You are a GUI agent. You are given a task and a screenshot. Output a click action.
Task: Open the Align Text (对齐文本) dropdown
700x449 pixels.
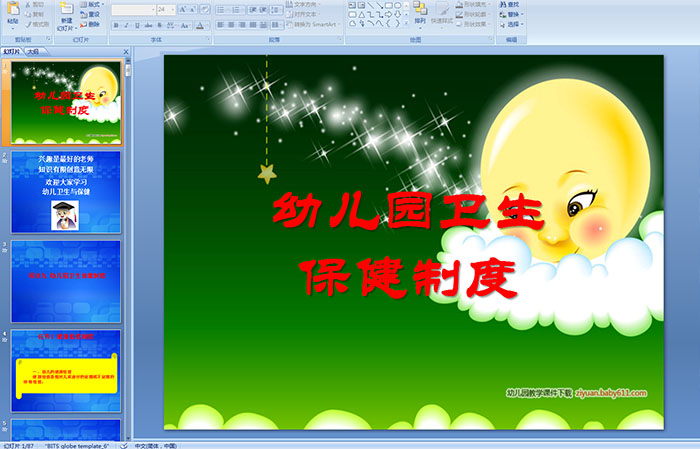click(302, 14)
